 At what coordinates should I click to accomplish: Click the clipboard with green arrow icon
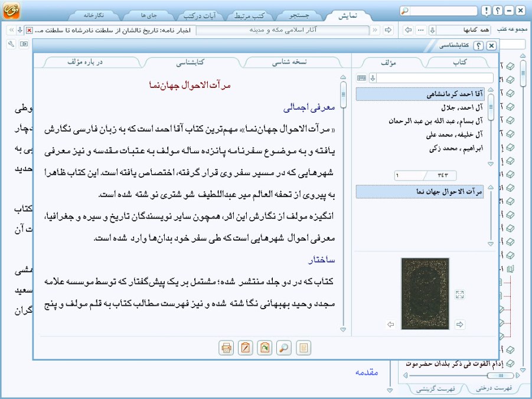tap(265, 348)
